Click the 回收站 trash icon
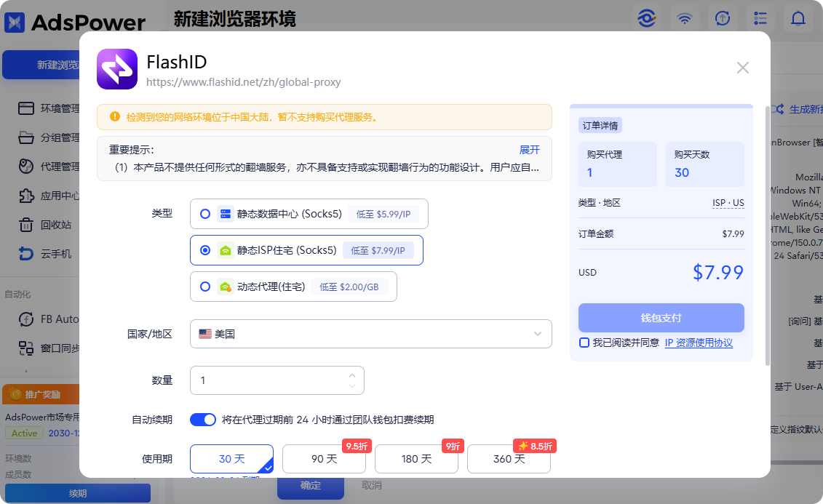This screenshot has height=504, width=823. [x=25, y=225]
